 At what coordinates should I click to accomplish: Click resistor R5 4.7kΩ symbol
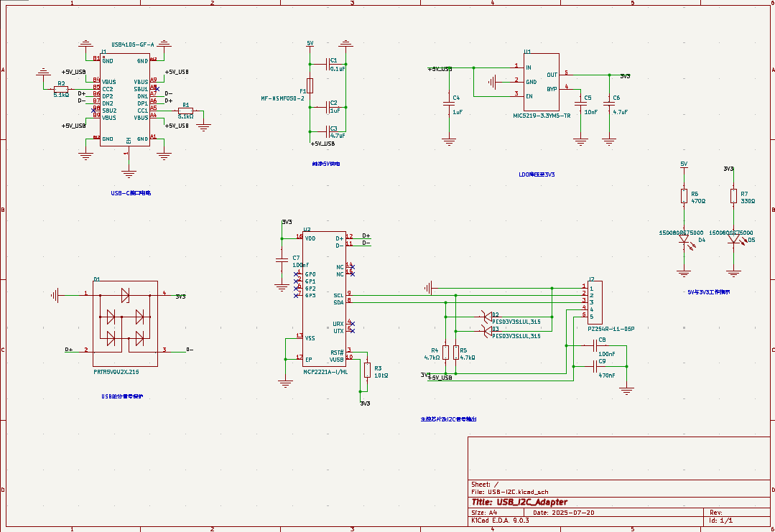(455, 353)
